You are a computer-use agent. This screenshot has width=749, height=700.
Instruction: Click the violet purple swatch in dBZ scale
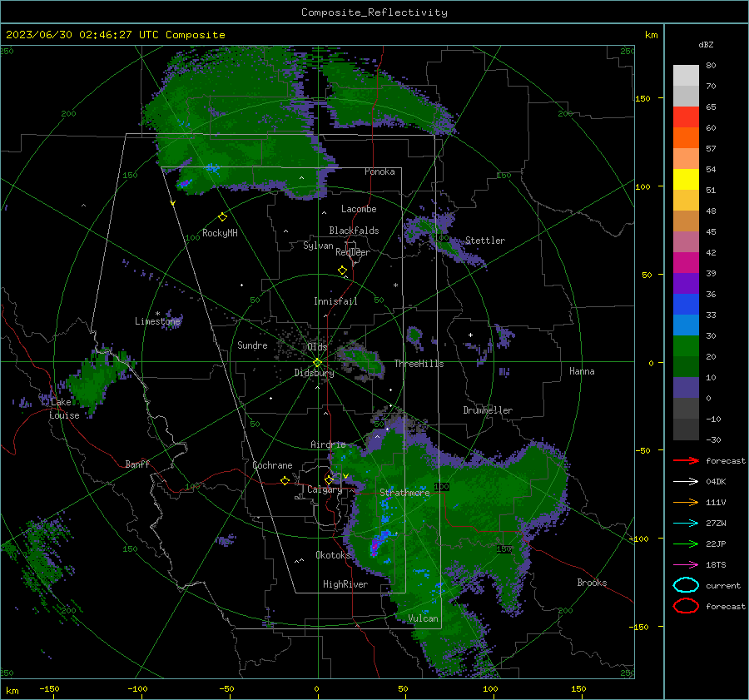(x=686, y=284)
